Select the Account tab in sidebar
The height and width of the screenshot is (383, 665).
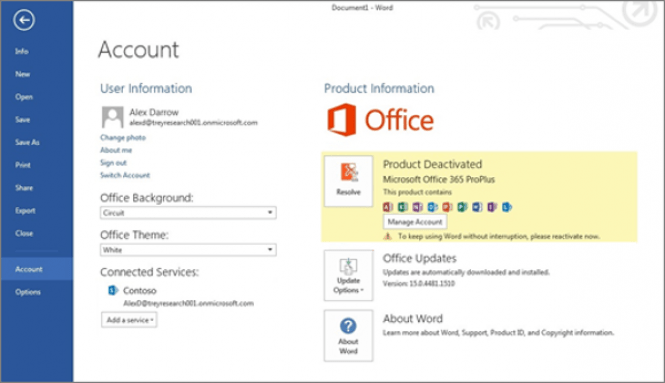click(x=37, y=269)
